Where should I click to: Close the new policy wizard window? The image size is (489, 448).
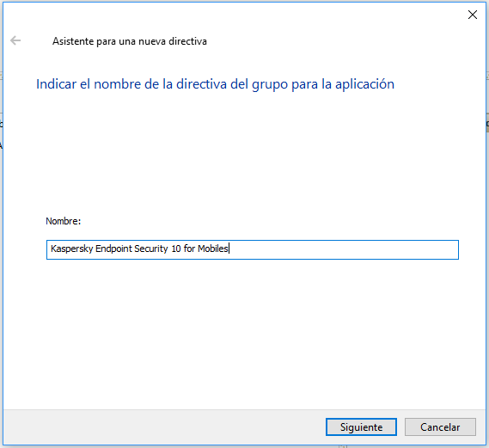click(472, 15)
